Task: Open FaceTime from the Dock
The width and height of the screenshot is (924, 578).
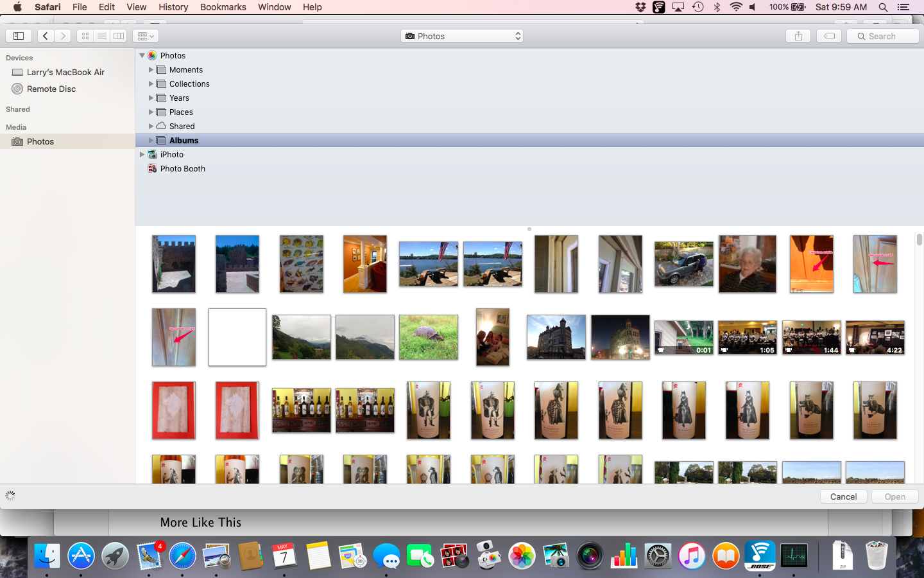Action: click(420, 556)
